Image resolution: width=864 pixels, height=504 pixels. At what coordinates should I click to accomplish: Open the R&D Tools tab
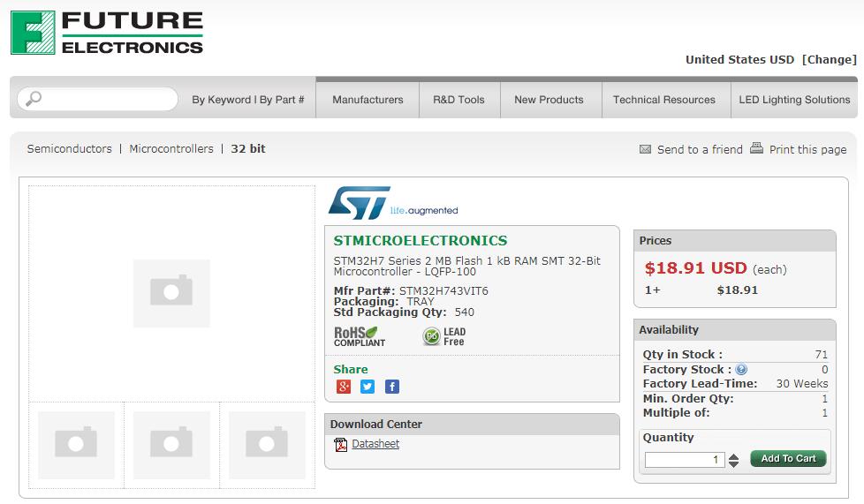[x=459, y=100]
